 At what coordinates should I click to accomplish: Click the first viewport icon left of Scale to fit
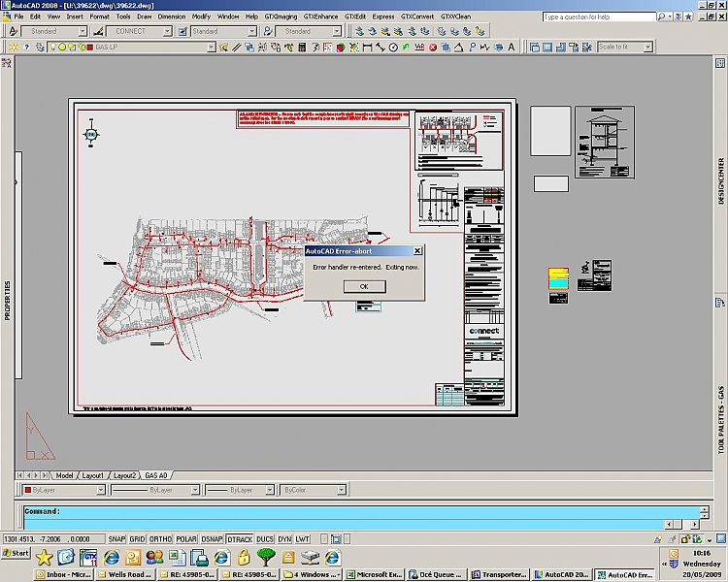535,47
